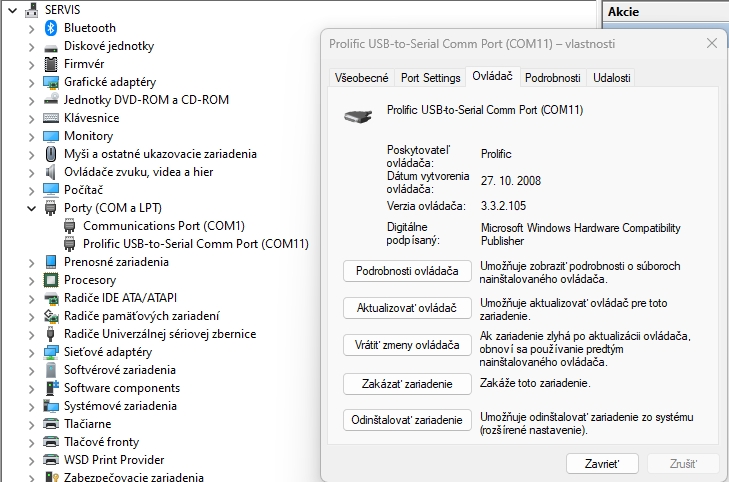Click the Klávesnice keyboard icon

click(51, 118)
